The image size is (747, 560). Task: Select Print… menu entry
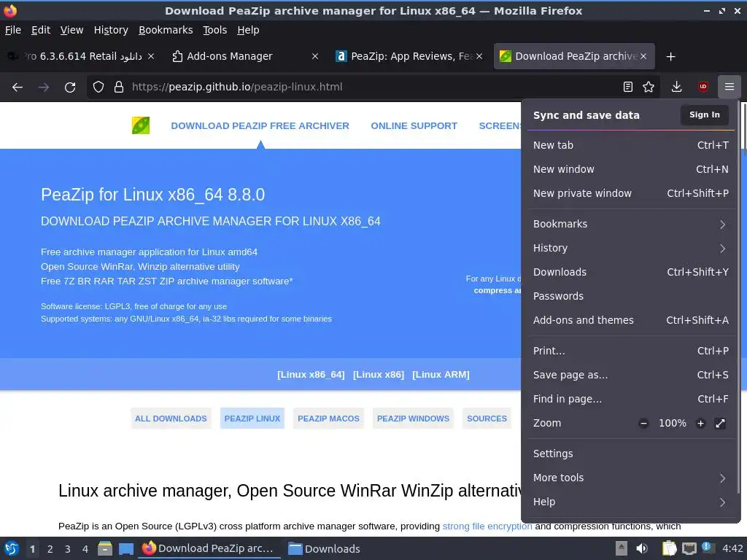(x=631, y=351)
